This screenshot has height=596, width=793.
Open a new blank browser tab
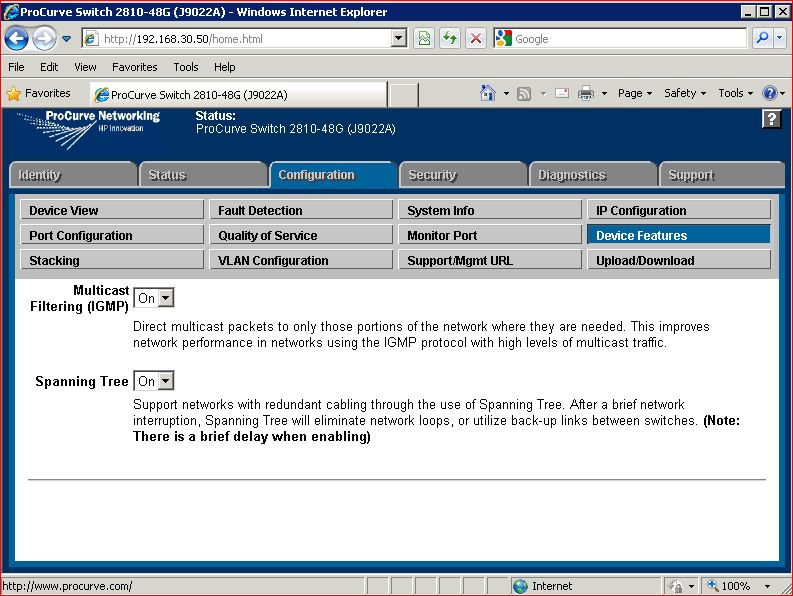(x=403, y=95)
